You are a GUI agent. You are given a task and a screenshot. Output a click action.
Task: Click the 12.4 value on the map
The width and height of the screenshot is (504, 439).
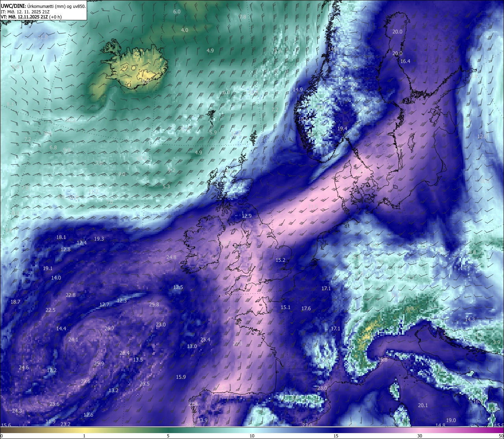click(82, 243)
